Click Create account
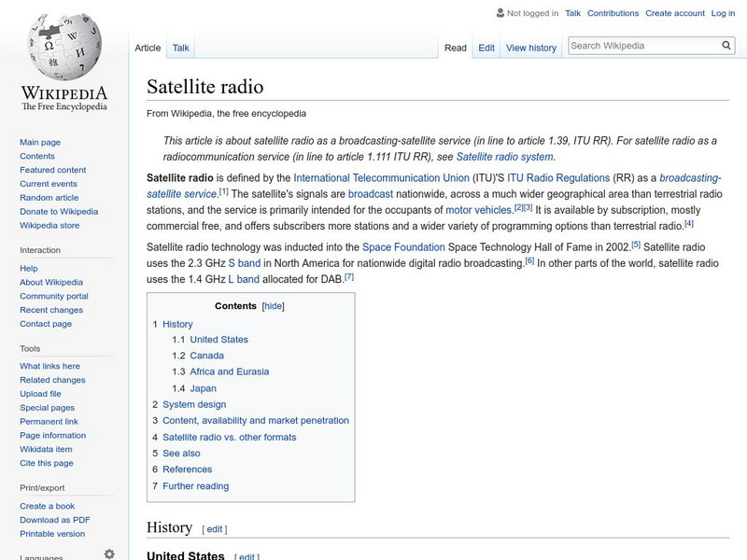The height and width of the screenshot is (560, 747). 674,13
